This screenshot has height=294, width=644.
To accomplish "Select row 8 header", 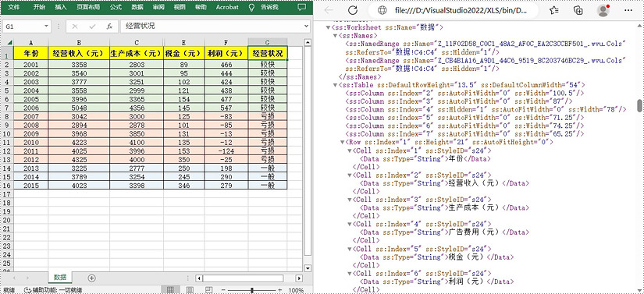I will pos(7,116).
